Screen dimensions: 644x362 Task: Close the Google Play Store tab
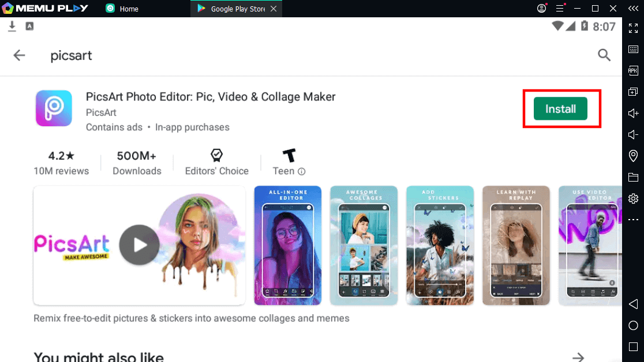(274, 9)
